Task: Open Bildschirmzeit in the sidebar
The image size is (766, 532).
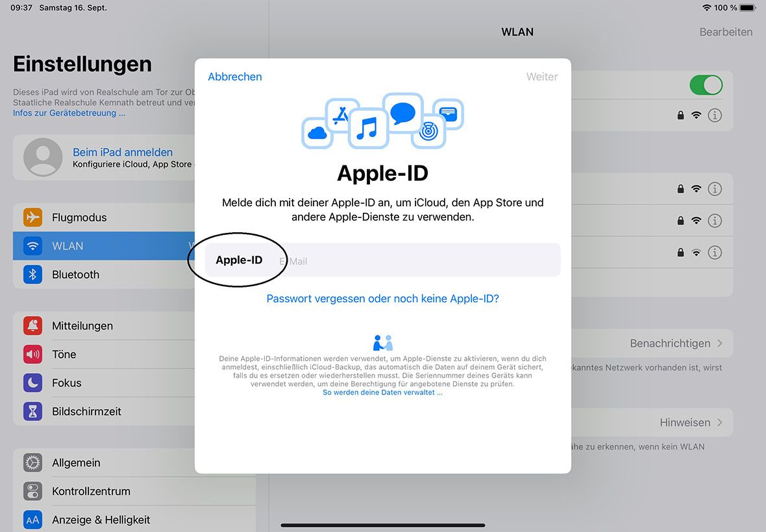Action: tap(104, 411)
